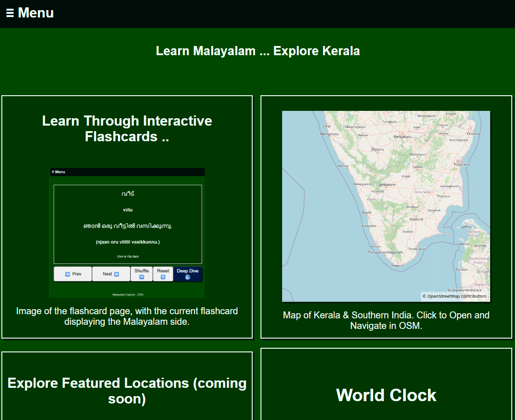515x420 pixels.
Task: Click Kochi on the map
Action: coord(367,213)
